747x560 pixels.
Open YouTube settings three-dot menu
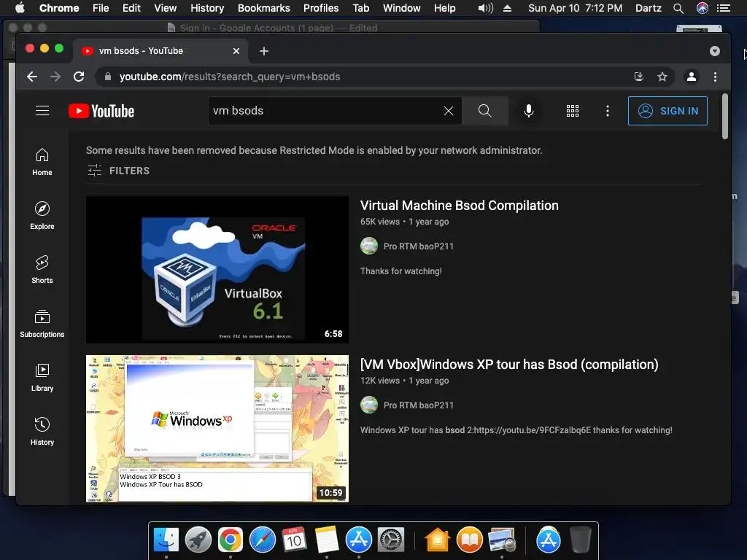pos(608,111)
